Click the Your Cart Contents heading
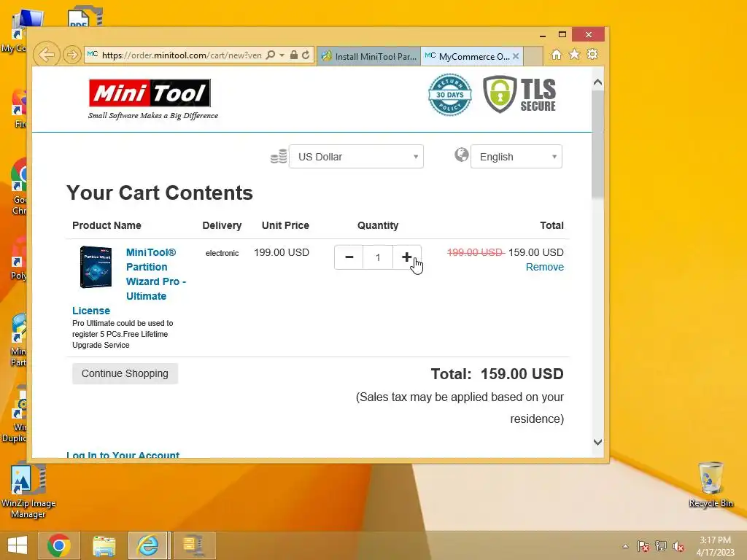 160,192
